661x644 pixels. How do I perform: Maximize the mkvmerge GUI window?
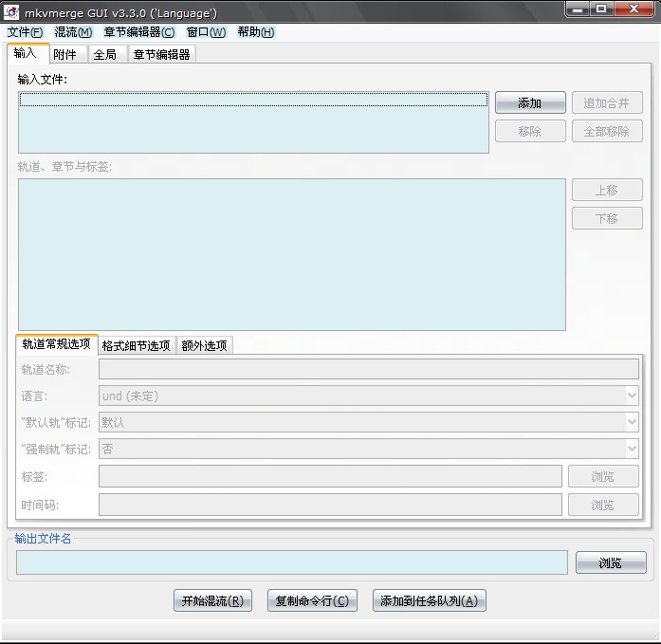[601, 9]
